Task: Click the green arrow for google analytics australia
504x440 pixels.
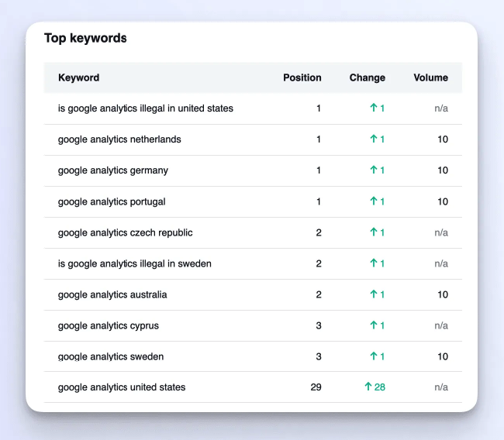Action: click(373, 294)
